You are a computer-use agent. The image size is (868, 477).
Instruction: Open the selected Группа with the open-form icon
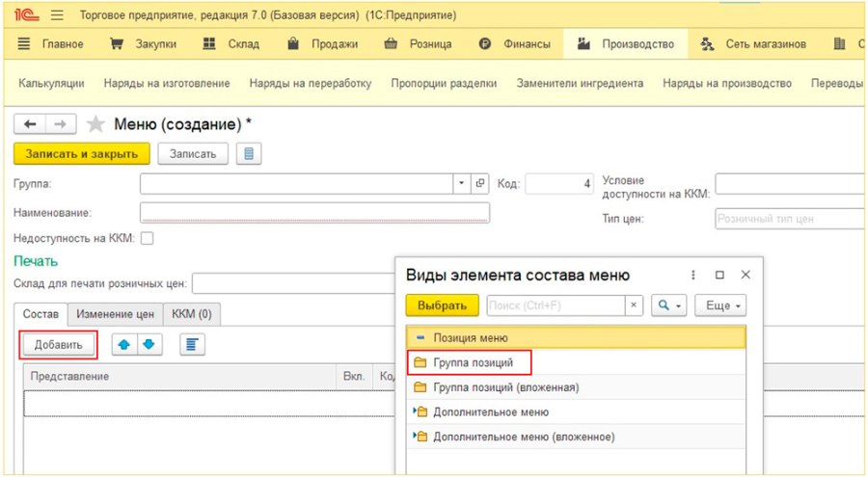[479, 183]
